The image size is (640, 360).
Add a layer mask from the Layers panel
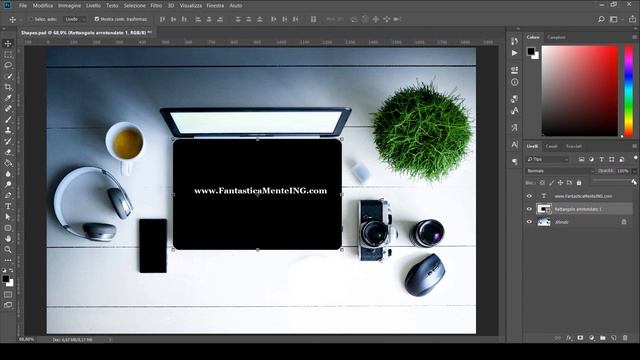[x=580, y=338]
